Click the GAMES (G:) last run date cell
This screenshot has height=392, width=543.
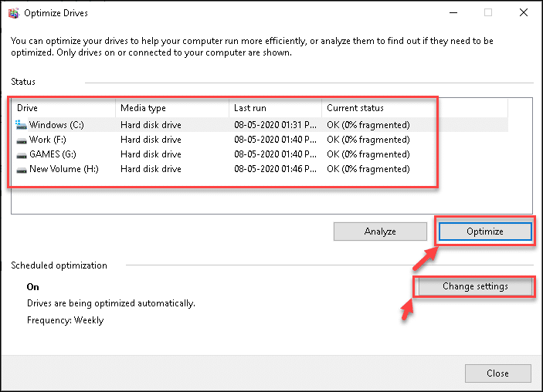pos(275,154)
